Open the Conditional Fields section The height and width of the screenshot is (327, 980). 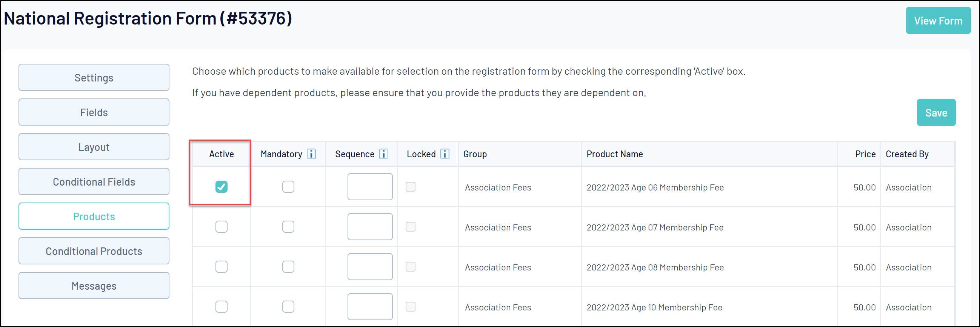point(94,182)
